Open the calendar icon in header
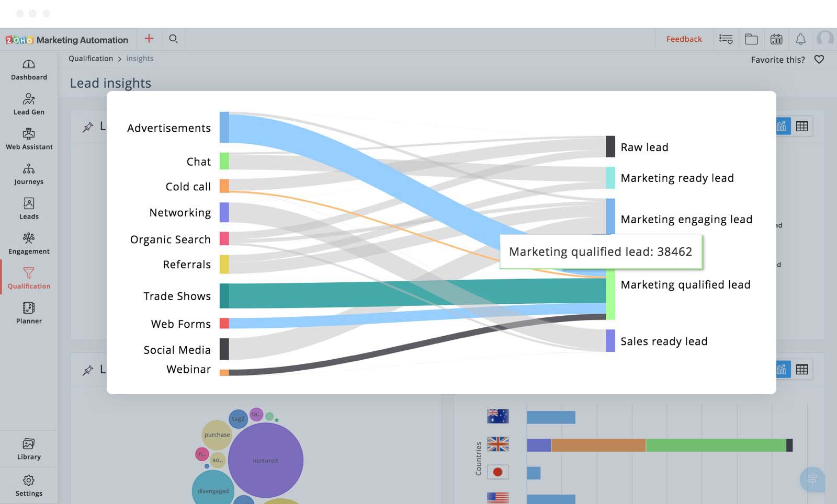 (x=776, y=39)
